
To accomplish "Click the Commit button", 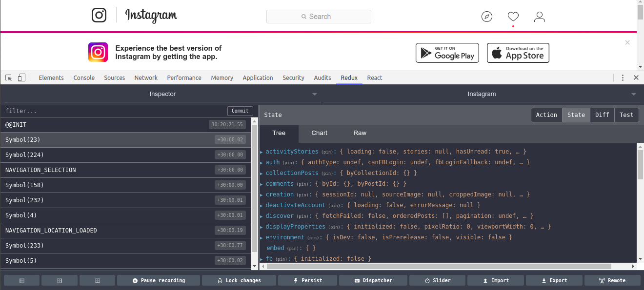I will [240, 111].
